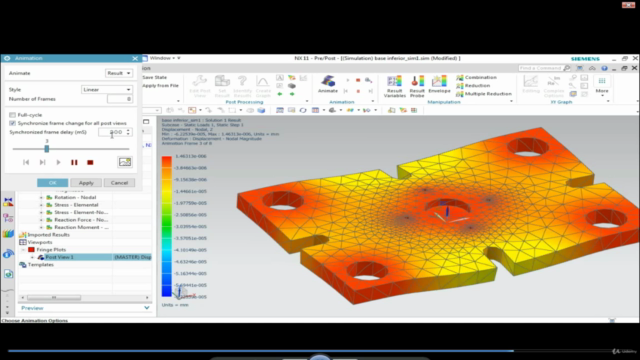
Task: Select the Templates tree item
Action: [40, 264]
